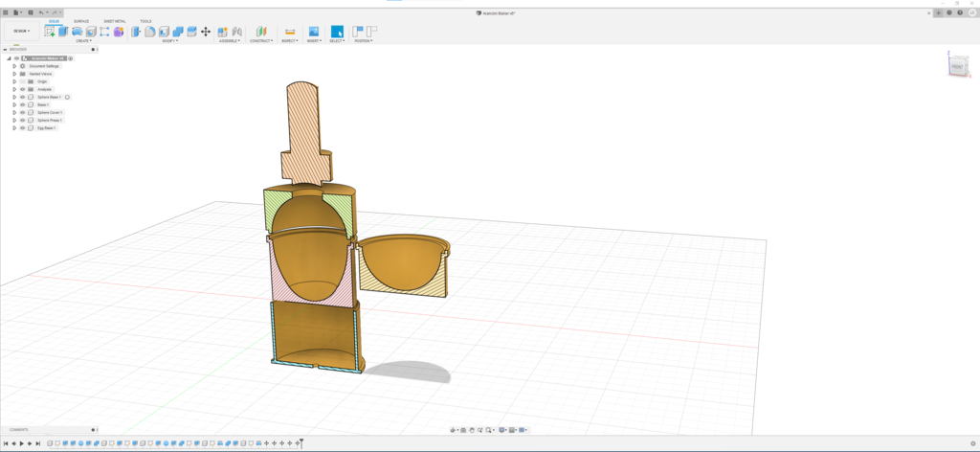The height and width of the screenshot is (452, 980).
Task: Select the Offset Plane construct tool
Action: pyautogui.click(x=261, y=32)
